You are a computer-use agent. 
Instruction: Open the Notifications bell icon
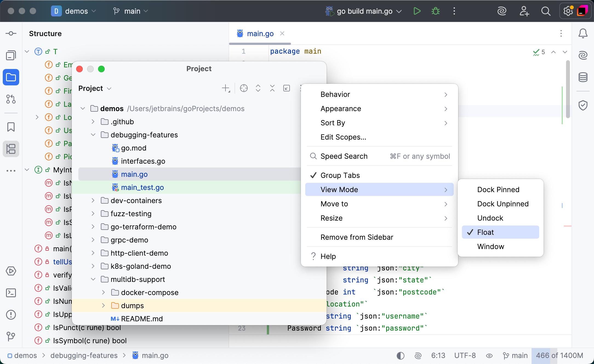coord(583,34)
